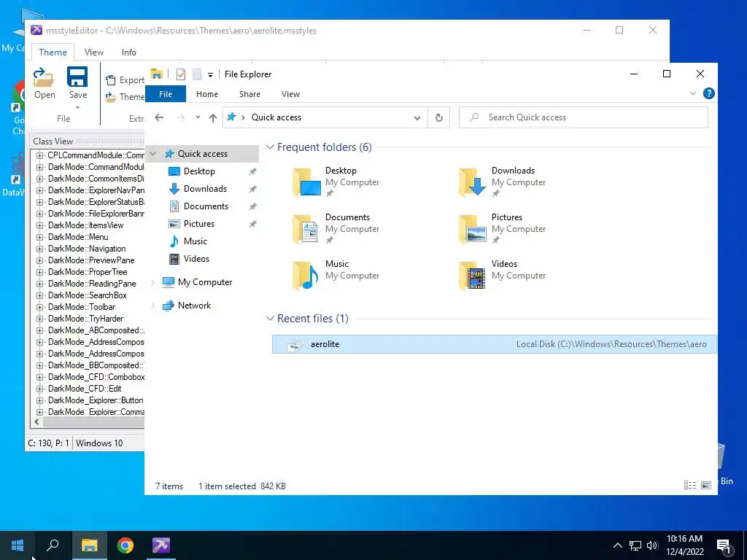The width and height of the screenshot is (747, 560).
Task: Select the Downloads frequent folder icon
Action: [472, 182]
